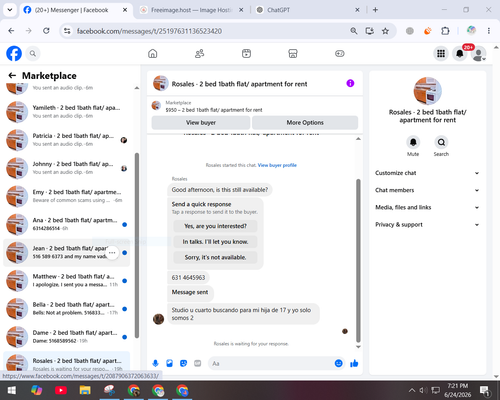Click the back arrow beside Marketplace heading
The height and width of the screenshot is (400, 500).
point(12,75)
